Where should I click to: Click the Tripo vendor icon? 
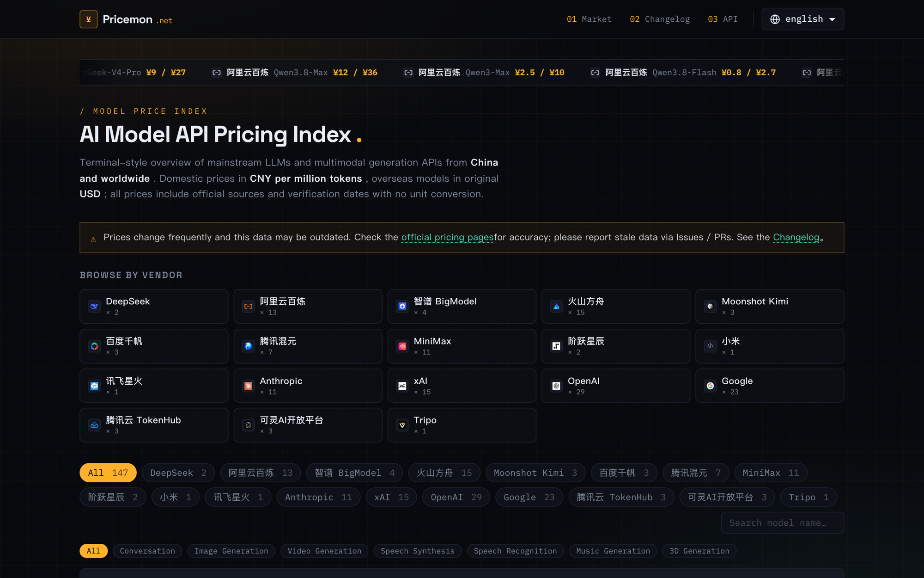click(402, 425)
